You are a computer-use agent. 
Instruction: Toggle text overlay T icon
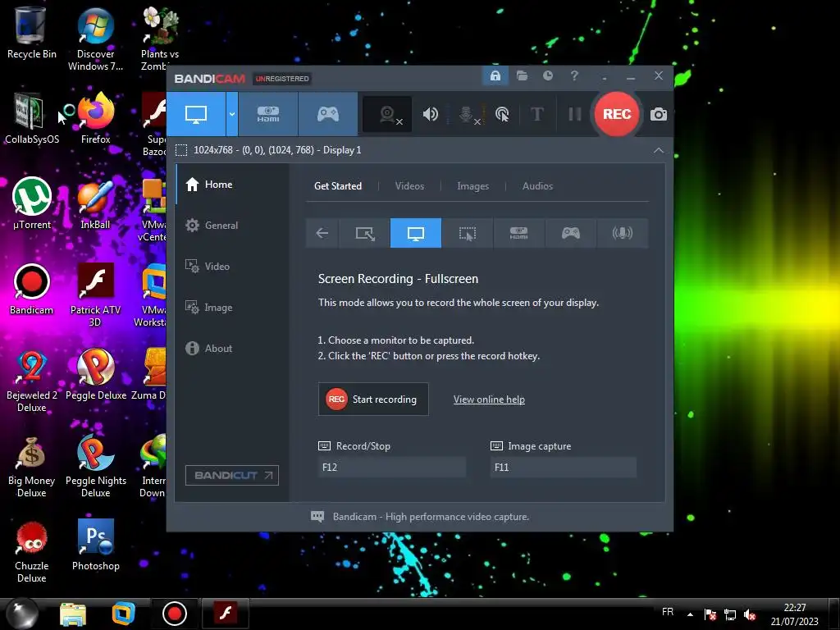point(536,114)
